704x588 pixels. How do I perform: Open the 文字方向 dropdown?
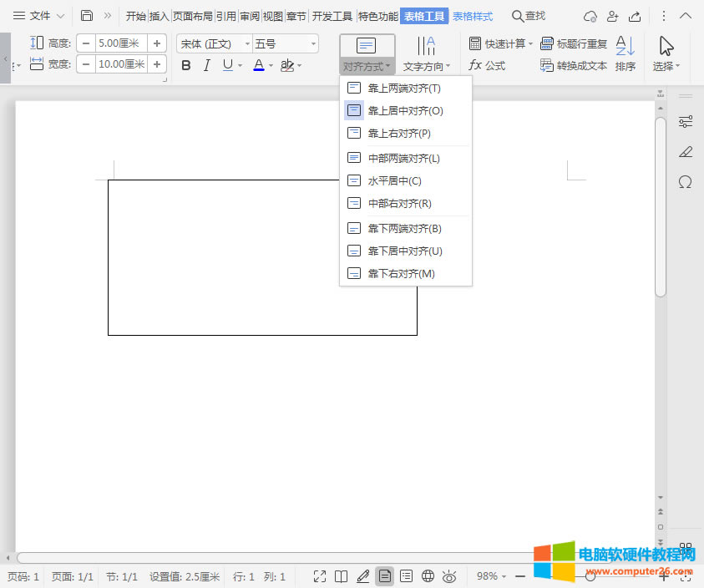click(x=428, y=64)
